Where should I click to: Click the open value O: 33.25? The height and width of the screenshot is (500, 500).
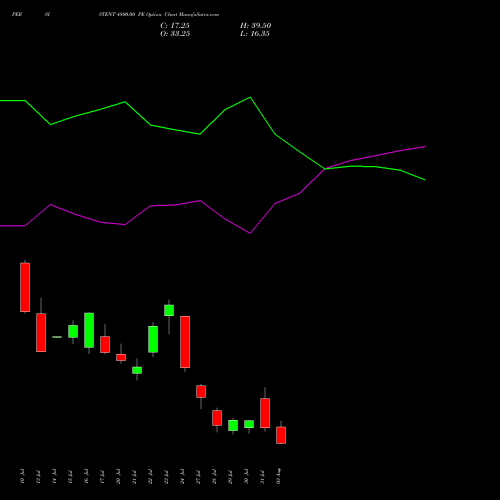coord(175,34)
